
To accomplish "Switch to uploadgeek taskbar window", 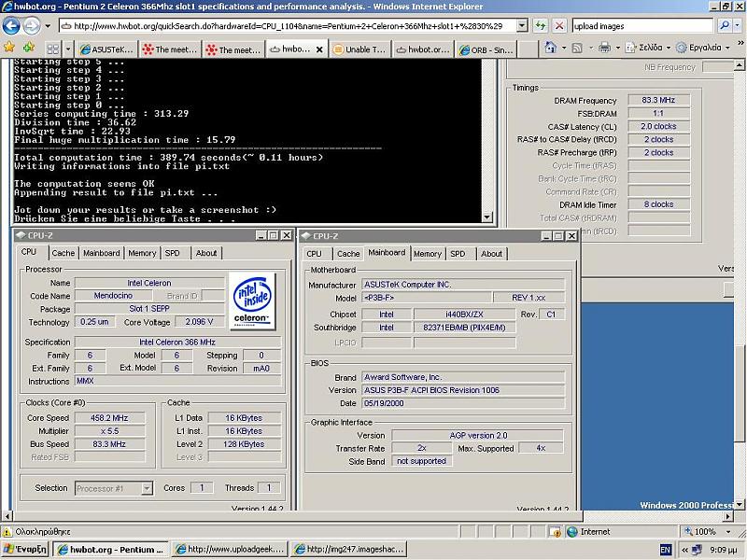I will (230, 549).
